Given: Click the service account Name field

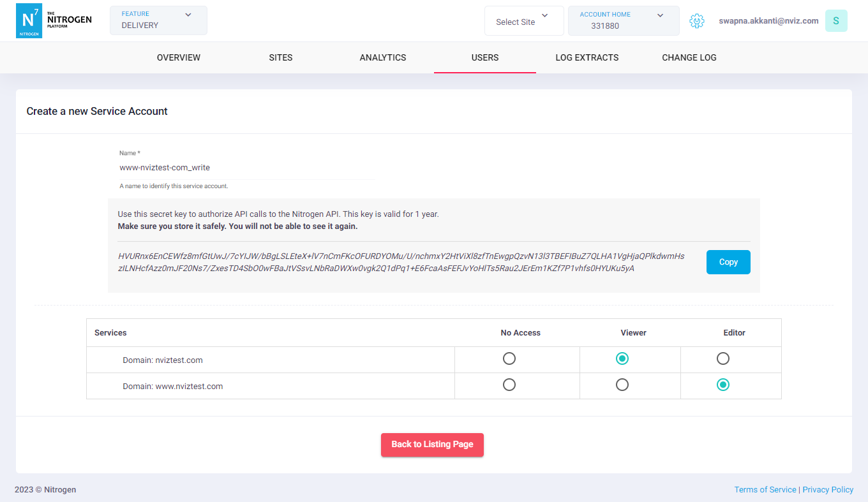Looking at the screenshot, I should pos(246,168).
